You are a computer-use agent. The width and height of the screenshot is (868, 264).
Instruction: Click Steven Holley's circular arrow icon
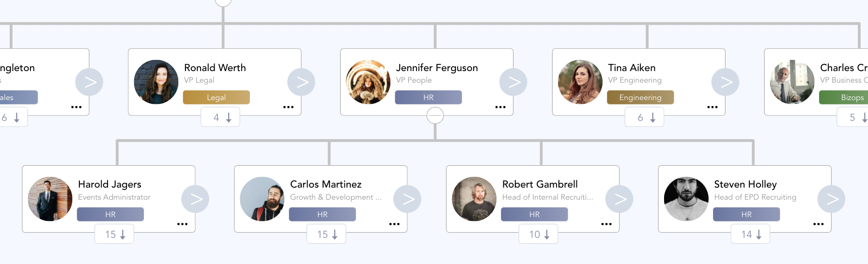click(x=831, y=199)
